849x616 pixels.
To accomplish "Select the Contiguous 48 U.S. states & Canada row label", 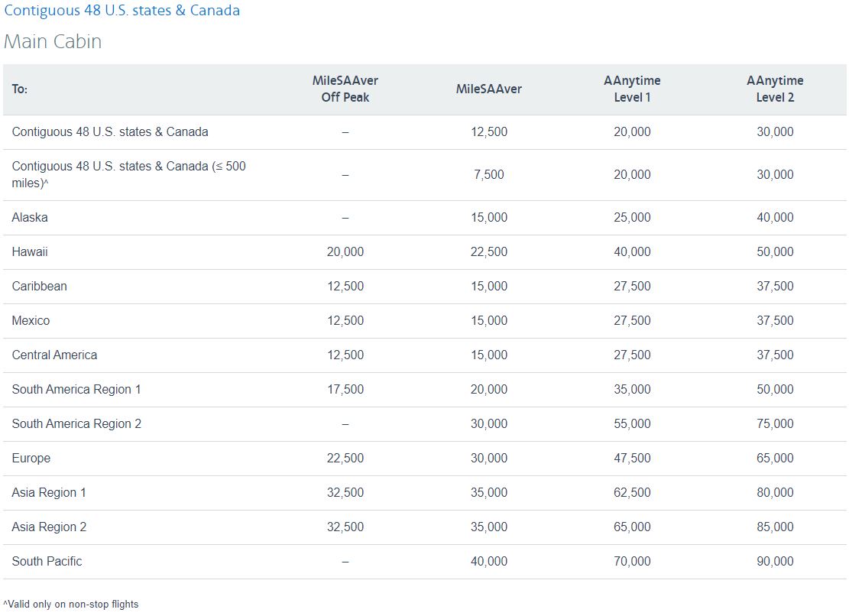I will 110,131.
